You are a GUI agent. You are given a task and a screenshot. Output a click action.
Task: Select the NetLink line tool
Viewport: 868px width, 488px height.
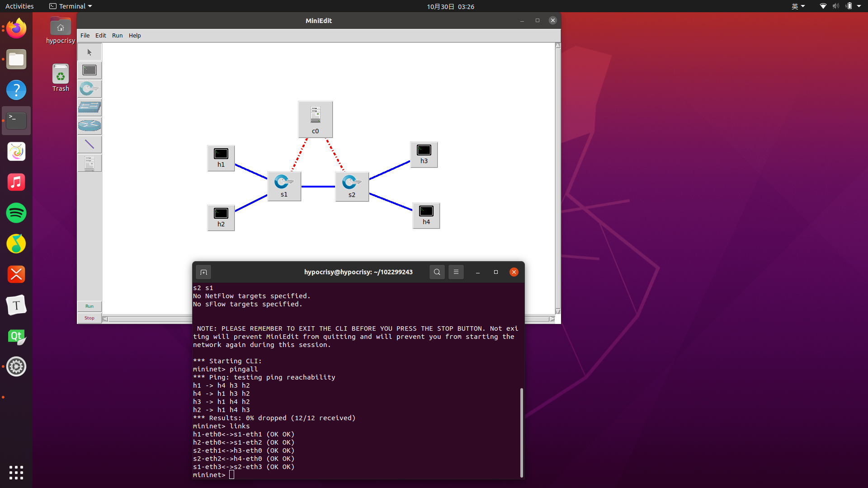click(x=90, y=145)
